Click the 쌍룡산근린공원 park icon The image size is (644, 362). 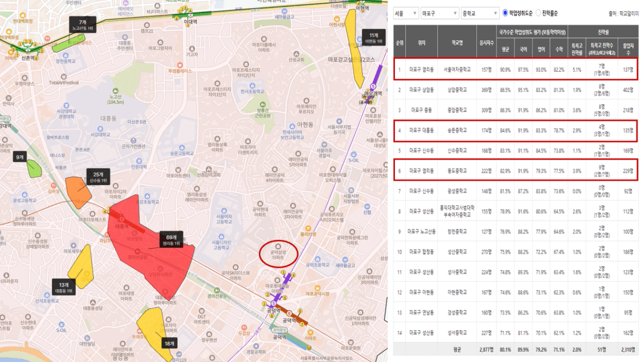pos(263,105)
